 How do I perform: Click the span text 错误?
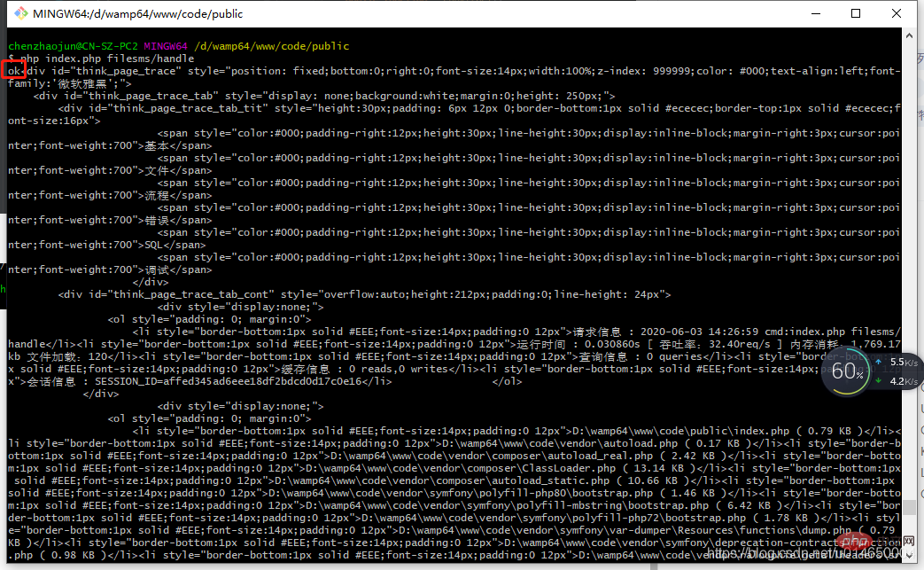pyautogui.click(x=157, y=220)
